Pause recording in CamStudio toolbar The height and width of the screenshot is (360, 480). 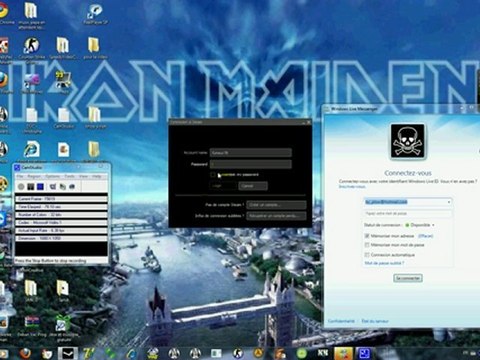[x=31, y=187]
